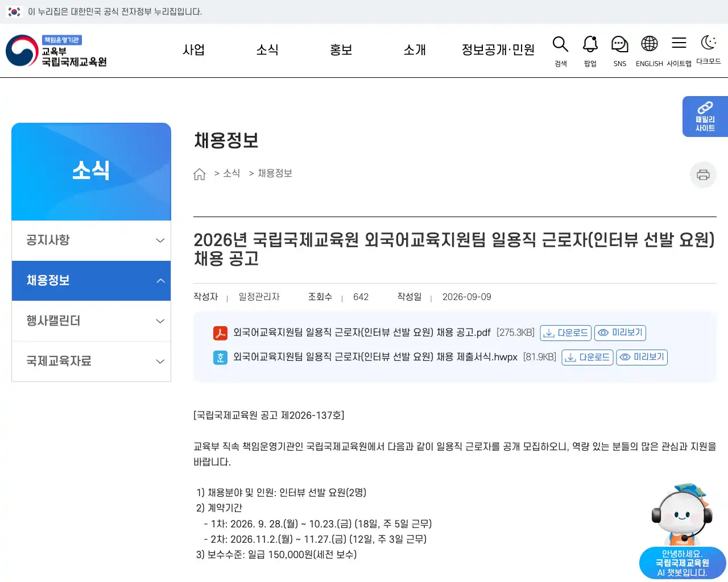Go to home via breadcrumb house icon
This screenshot has height=582, width=728.
pos(200,174)
